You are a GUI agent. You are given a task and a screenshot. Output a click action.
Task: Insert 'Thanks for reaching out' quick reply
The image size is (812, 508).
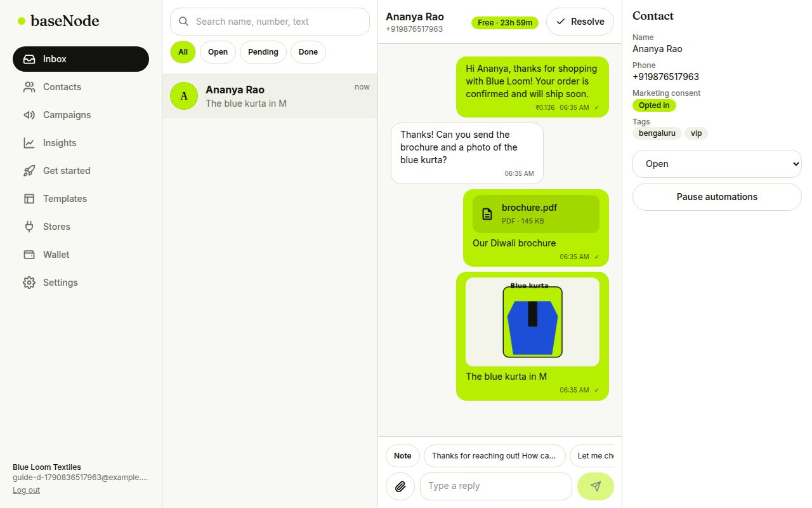point(494,456)
